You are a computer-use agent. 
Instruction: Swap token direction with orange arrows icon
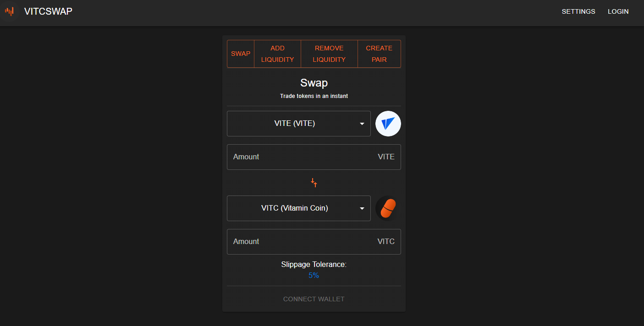tap(314, 183)
